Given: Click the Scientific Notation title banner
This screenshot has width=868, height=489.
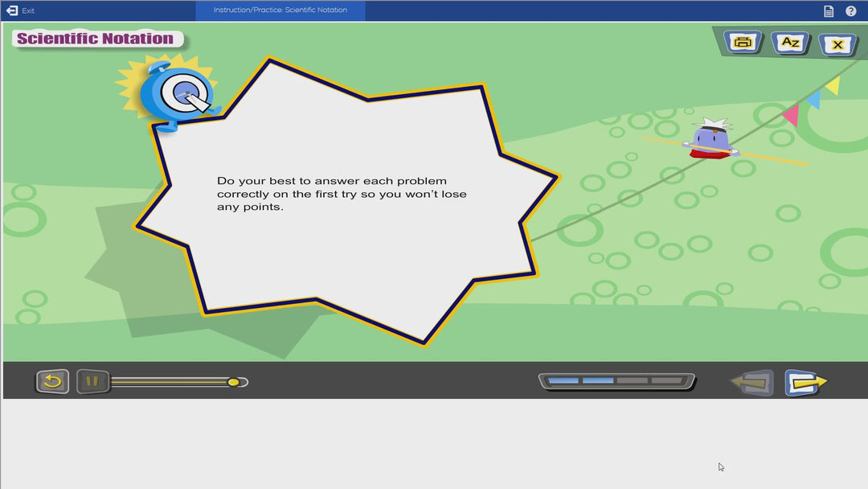Looking at the screenshot, I should point(96,39).
